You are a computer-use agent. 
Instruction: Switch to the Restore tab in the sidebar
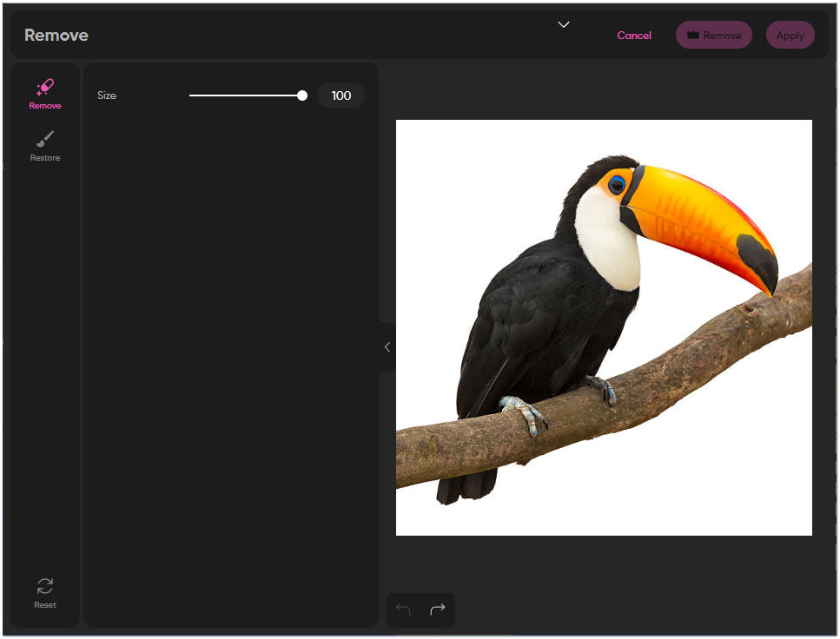click(x=44, y=146)
